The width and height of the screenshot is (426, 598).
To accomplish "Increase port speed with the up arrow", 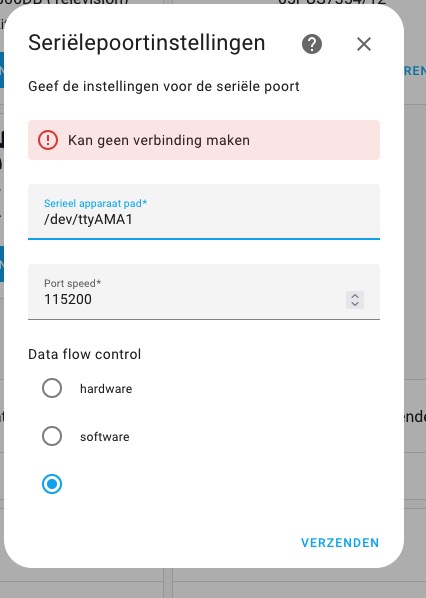I will 355,296.
